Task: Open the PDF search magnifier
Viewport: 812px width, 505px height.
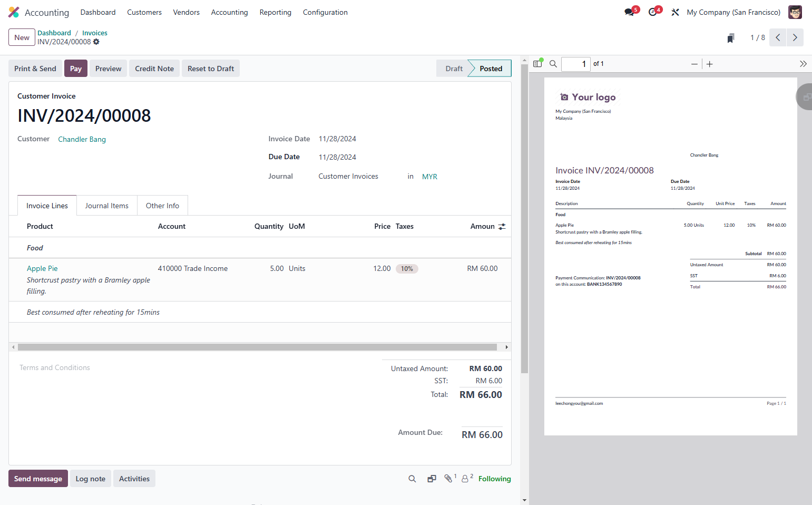Action: (553, 64)
